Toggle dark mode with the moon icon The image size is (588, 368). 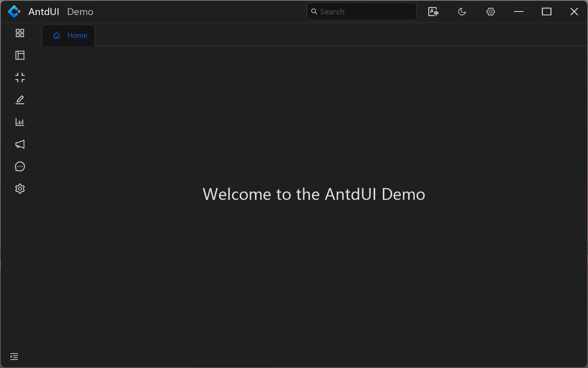[462, 12]
